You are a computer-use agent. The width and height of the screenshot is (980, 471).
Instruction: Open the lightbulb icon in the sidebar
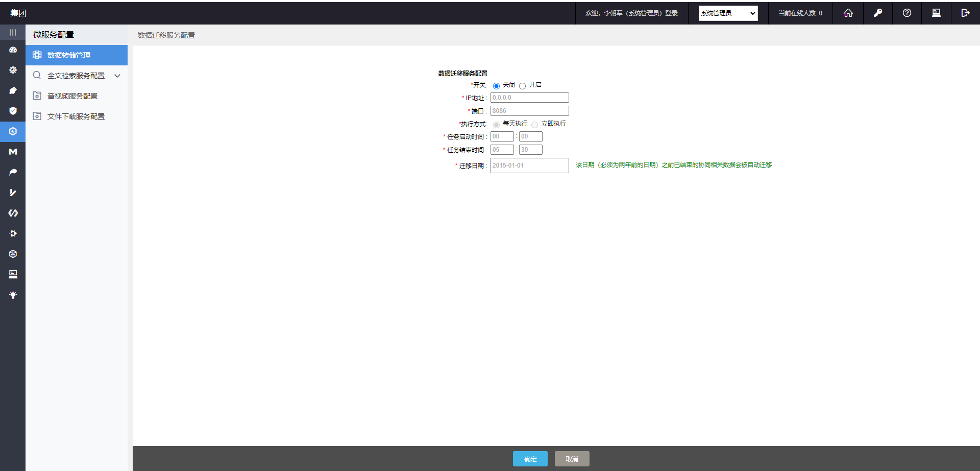13,295
